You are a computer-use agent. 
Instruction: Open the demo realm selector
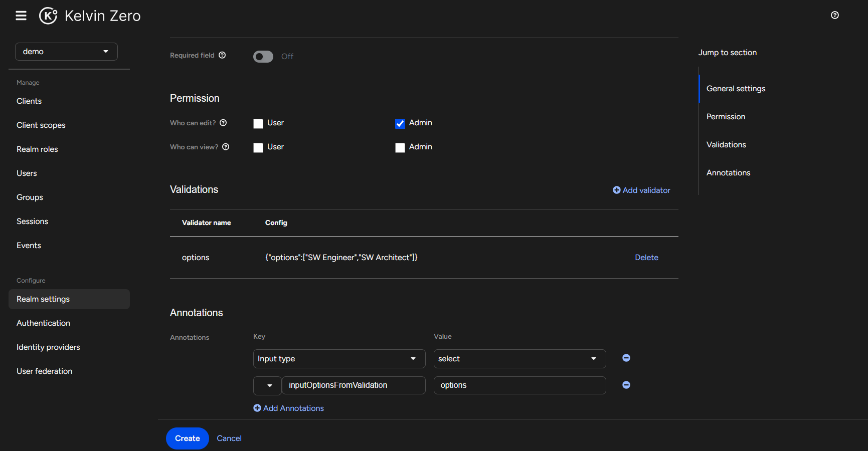[x=66, y=51]
